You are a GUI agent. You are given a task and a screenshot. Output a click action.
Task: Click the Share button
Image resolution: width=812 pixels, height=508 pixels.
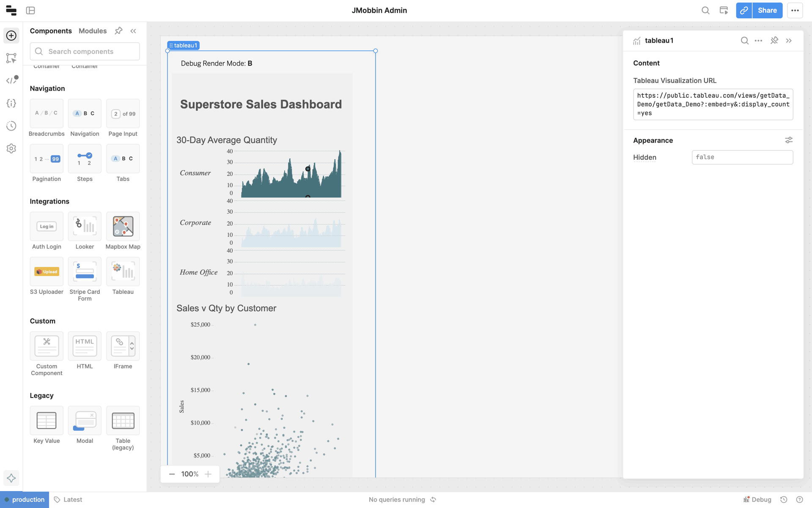(767, 11)
